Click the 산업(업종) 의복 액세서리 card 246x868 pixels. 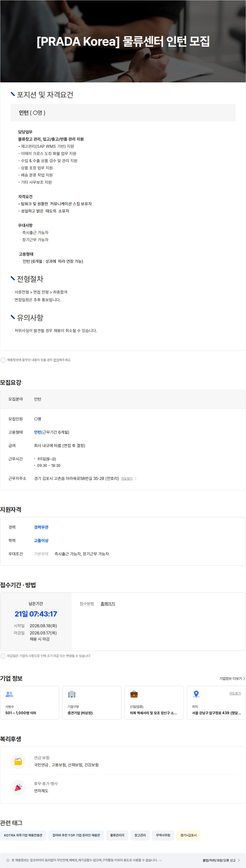coord(154,702)
